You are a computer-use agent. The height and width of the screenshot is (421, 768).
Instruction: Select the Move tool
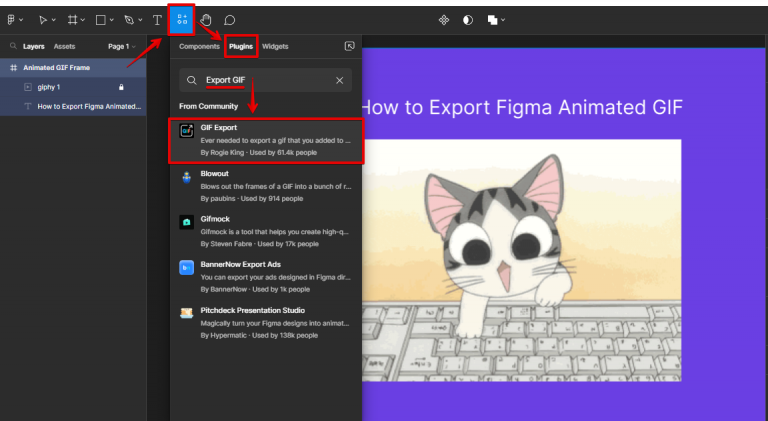[x=42, y=19]
